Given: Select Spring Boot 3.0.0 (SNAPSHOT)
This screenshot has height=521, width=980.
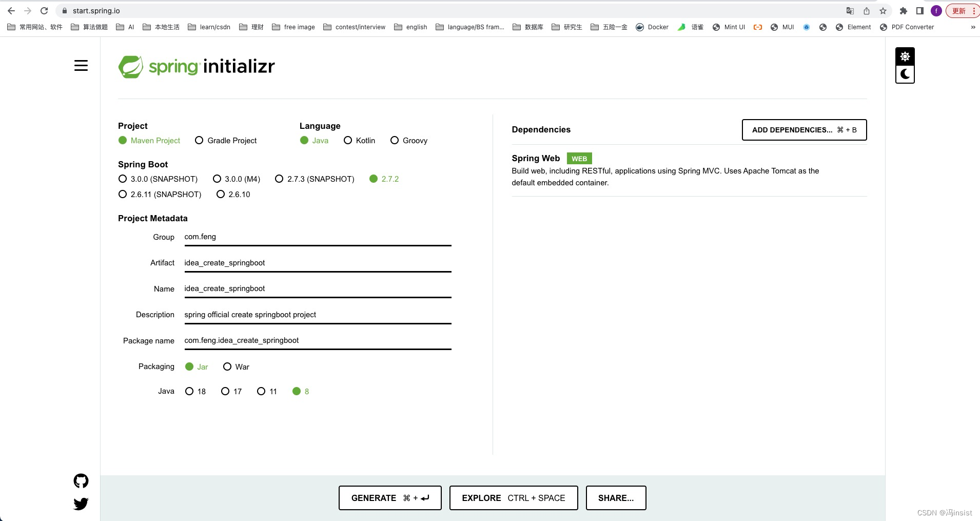Looking at the screenshot, I should (158, 179).
